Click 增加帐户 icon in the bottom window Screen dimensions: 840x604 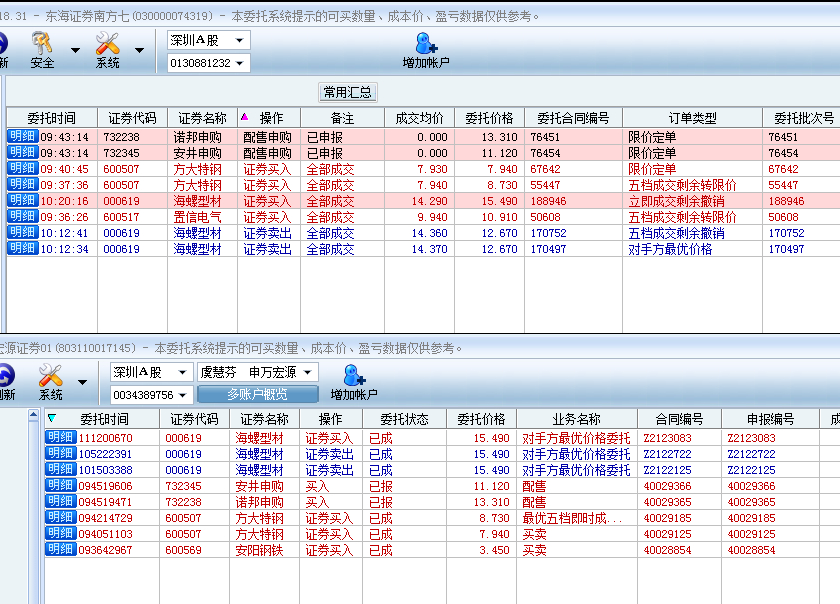(x=354, y=382)
